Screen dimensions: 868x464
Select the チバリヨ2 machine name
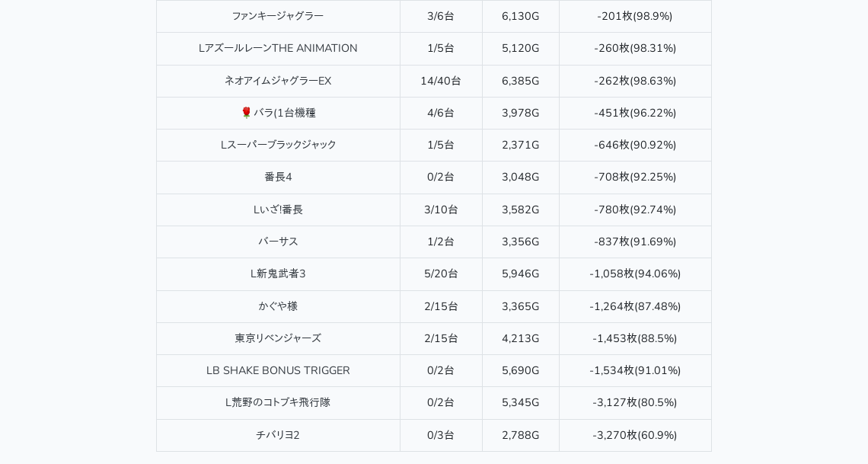[x=278, y=435]
